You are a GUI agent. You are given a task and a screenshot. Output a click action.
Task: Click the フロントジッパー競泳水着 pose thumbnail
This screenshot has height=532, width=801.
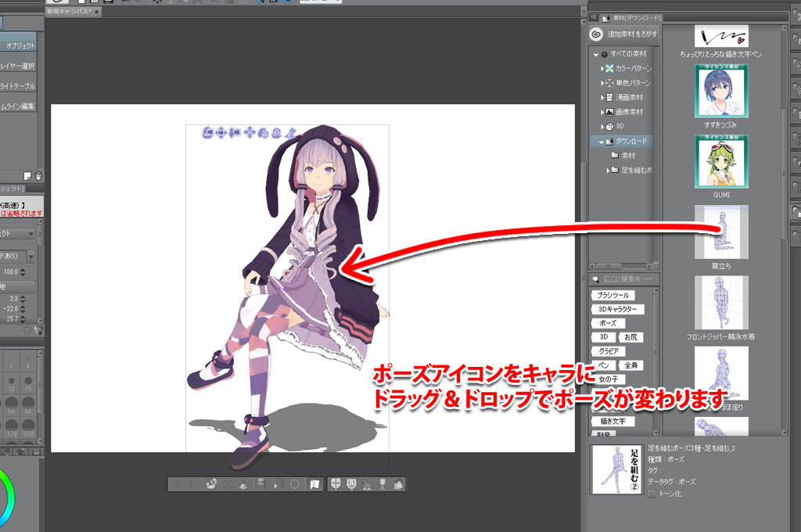tap(720, 302)
